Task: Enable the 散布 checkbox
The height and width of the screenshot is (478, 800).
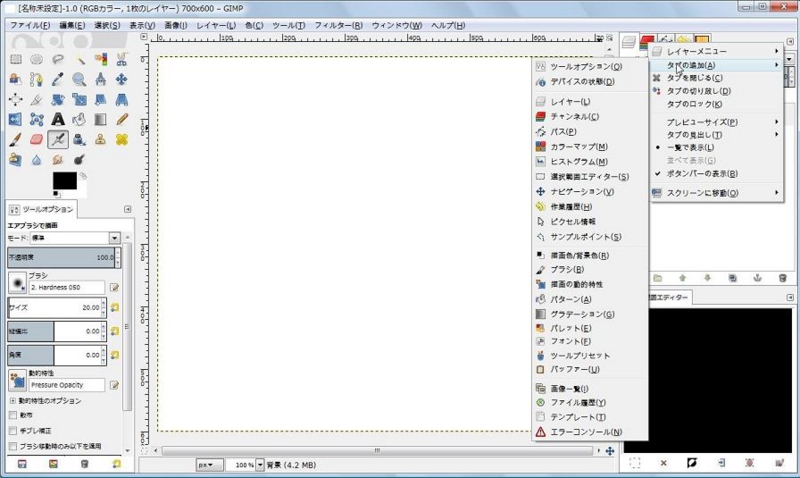Action: 13,415
